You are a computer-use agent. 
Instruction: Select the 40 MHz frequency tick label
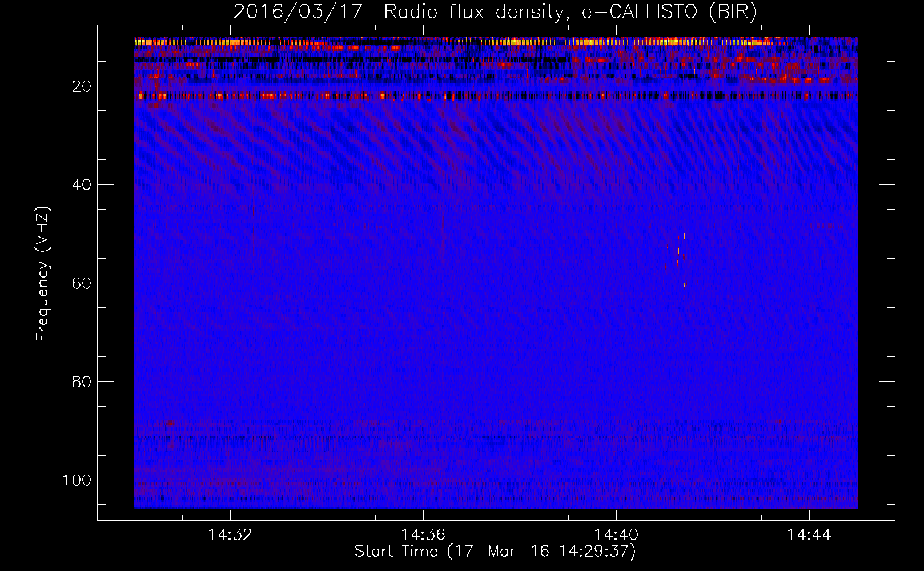coord(82,185)
